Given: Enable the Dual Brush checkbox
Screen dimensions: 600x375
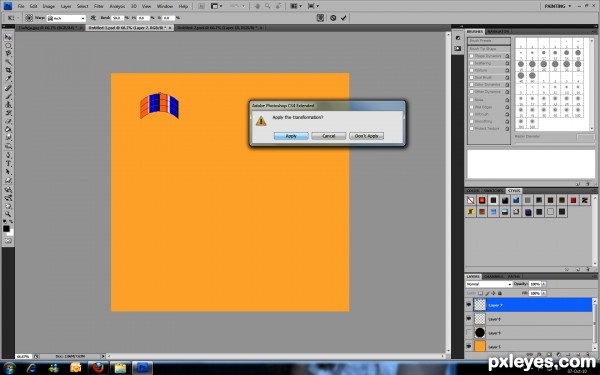Looking at the screenshot, I should click(x=472, y=78).
